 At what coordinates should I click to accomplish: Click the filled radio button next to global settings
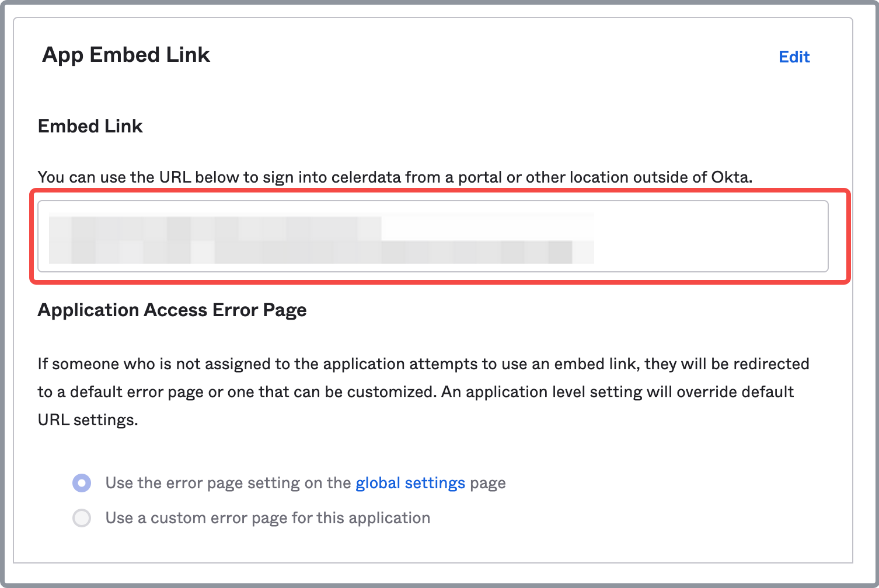tap(82, 483)
